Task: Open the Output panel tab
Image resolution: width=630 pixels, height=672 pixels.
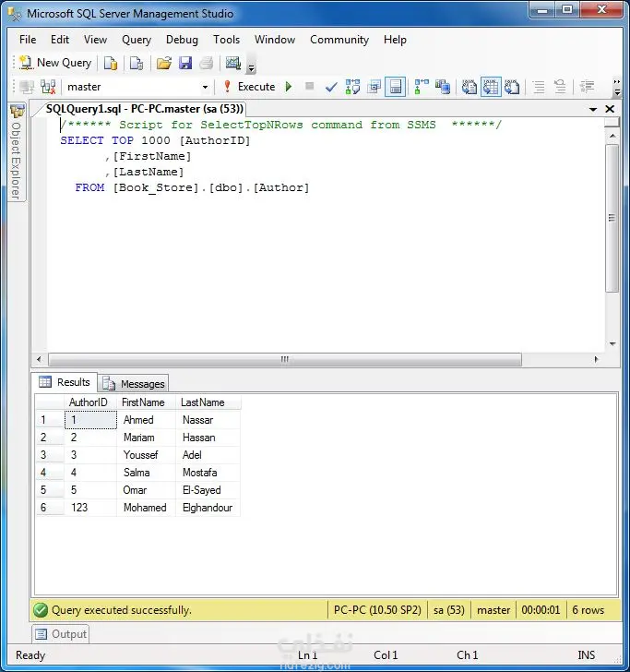Action: pos(60,634)
